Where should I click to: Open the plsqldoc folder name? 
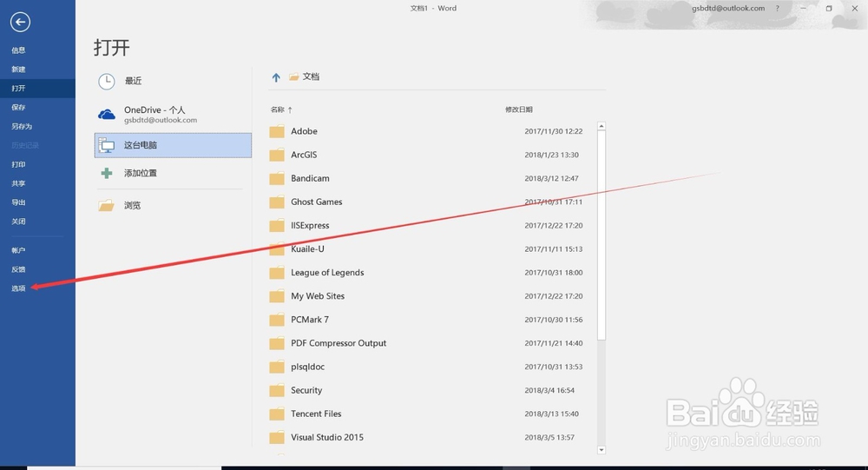pos(308,367)
